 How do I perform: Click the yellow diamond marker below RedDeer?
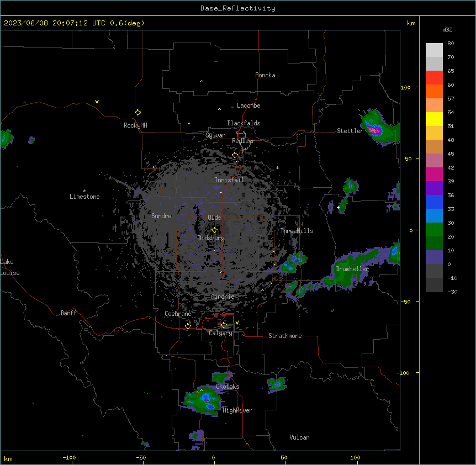(235, 155)
